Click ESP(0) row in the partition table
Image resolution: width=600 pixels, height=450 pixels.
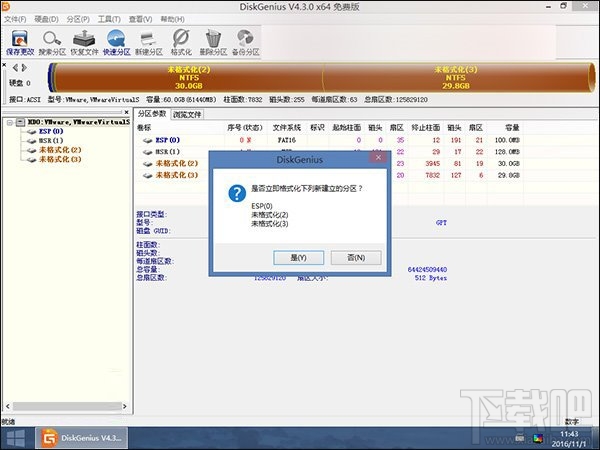(x=329, y=140)
